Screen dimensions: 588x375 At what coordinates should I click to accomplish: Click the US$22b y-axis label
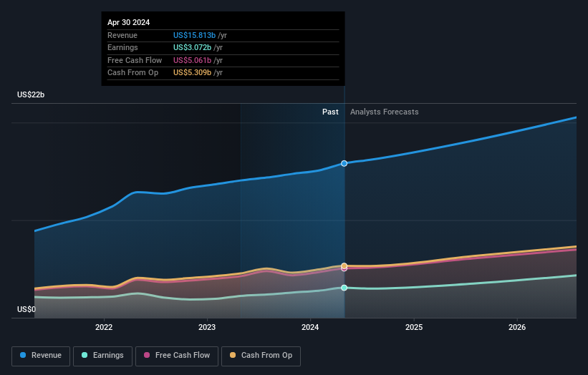click(31, 94)
